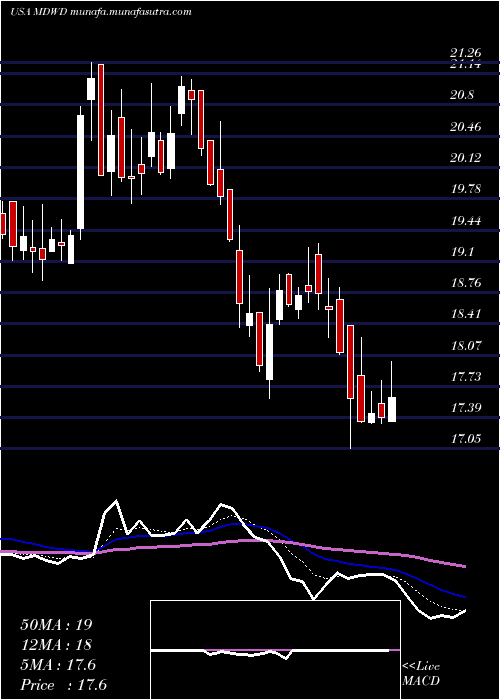Click the 17.73 price axis label
500x700 pixels.
pyautogui.click(x=466, y=377)
